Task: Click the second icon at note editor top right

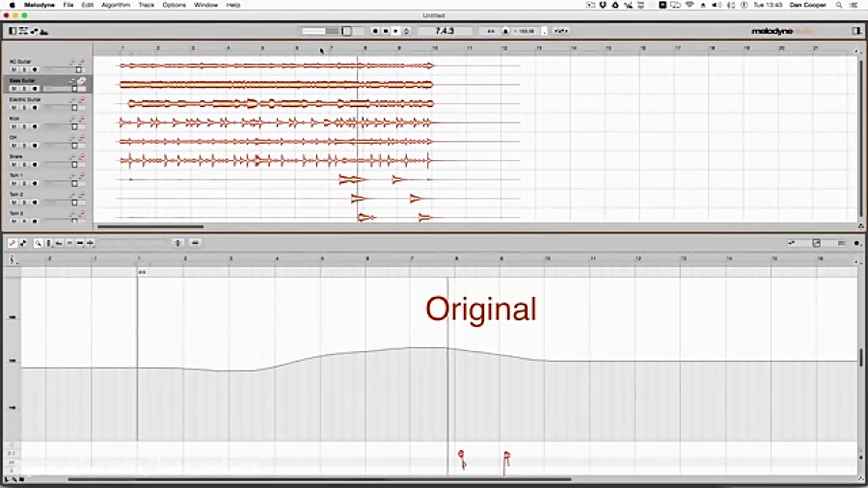Action: click(817, 243)
